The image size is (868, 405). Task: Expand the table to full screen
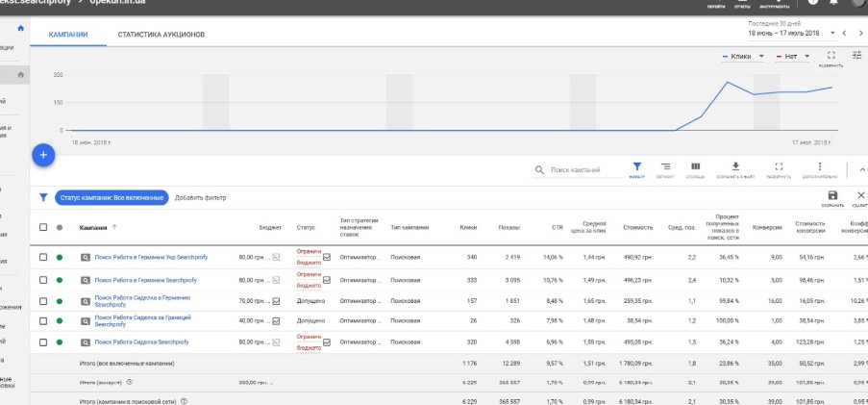pos(779,170)
